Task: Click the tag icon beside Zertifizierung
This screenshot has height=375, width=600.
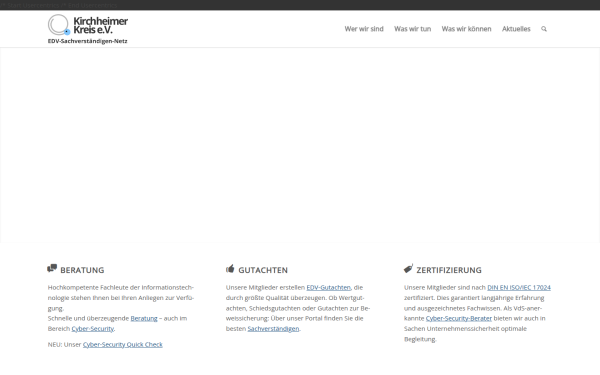Action: coord(408,268)
